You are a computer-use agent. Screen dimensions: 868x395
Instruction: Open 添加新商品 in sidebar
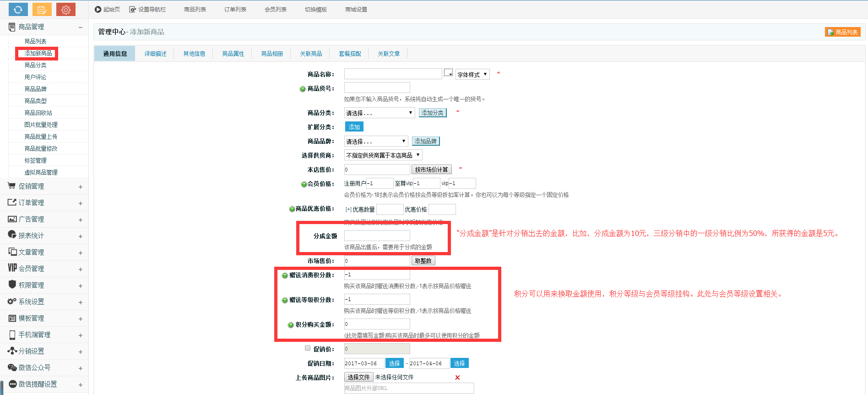pos(38,54)
